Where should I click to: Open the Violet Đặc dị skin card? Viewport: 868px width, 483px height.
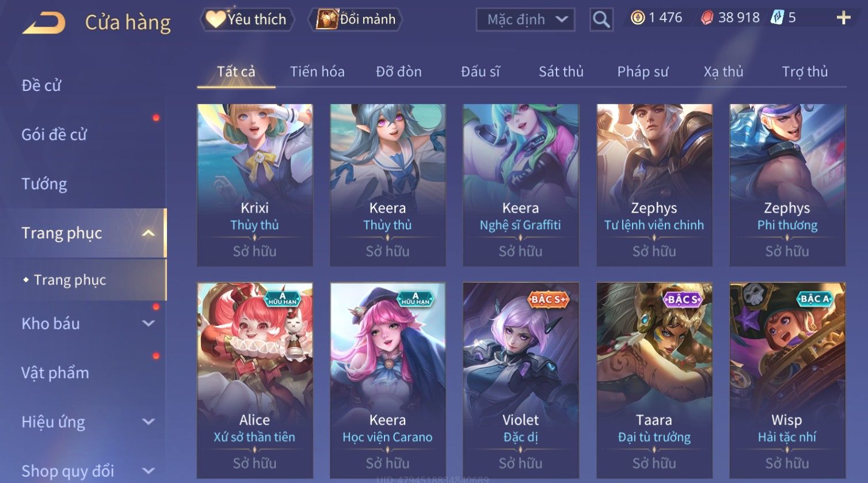[520, 380]
